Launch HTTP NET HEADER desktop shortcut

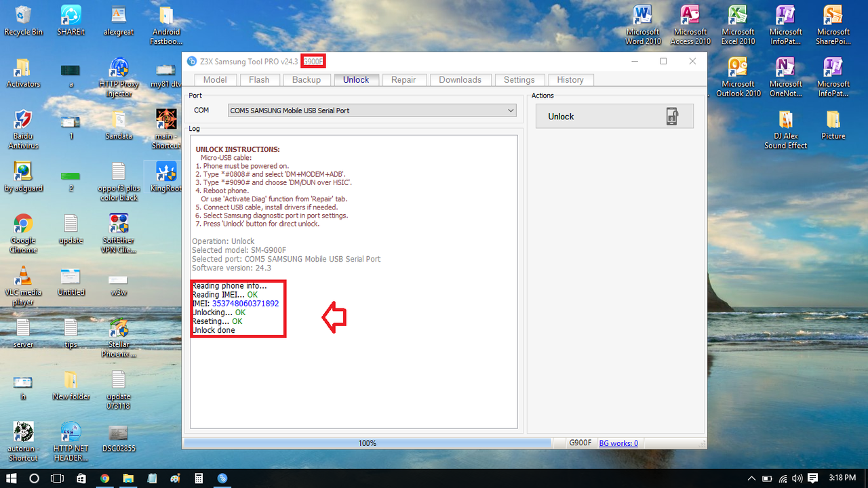coord(71,443)
